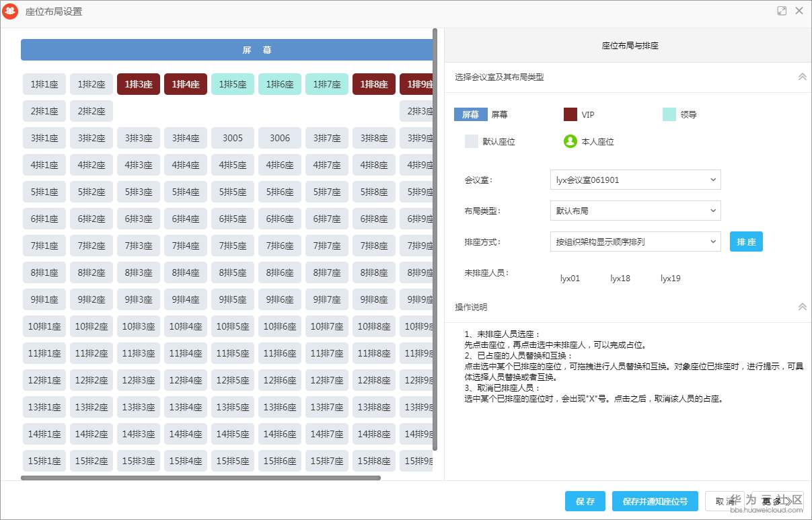Screen dimensions: 812x520
Task: Click unseated person lyx18
Action: tap(620, 278)
